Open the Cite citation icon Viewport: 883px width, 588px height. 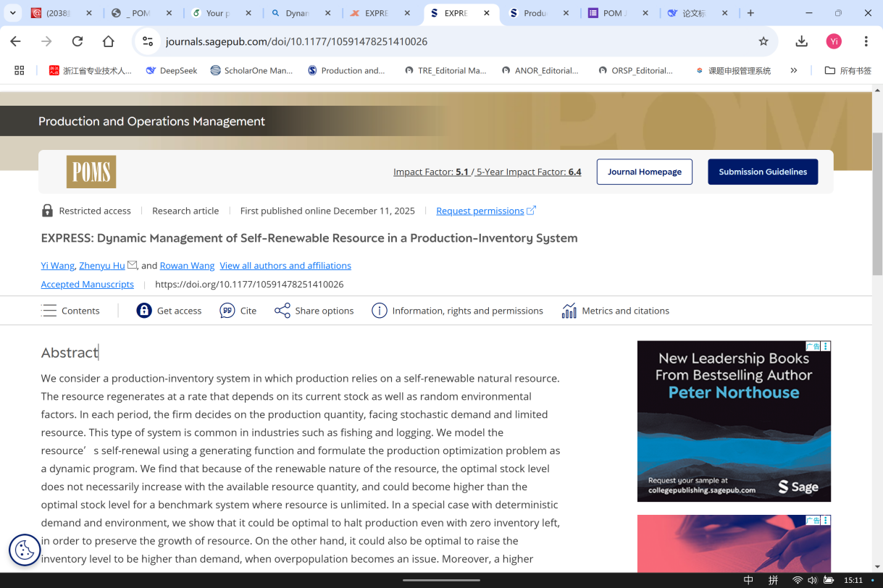click(227, 311)
